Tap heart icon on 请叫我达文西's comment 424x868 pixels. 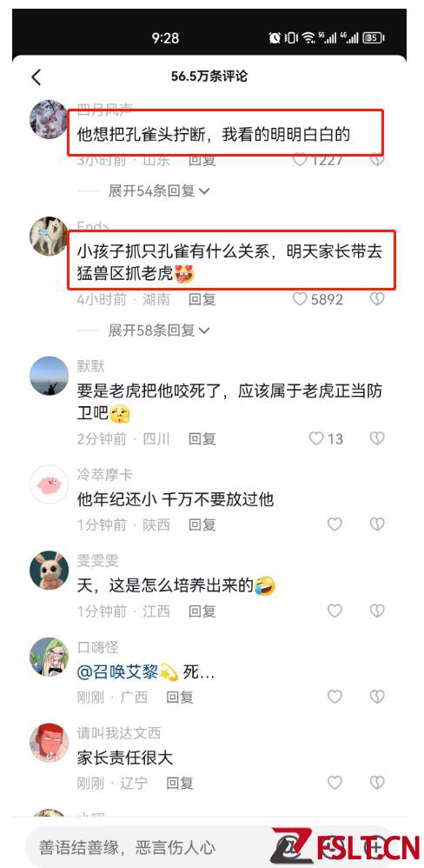pos(335,783)
